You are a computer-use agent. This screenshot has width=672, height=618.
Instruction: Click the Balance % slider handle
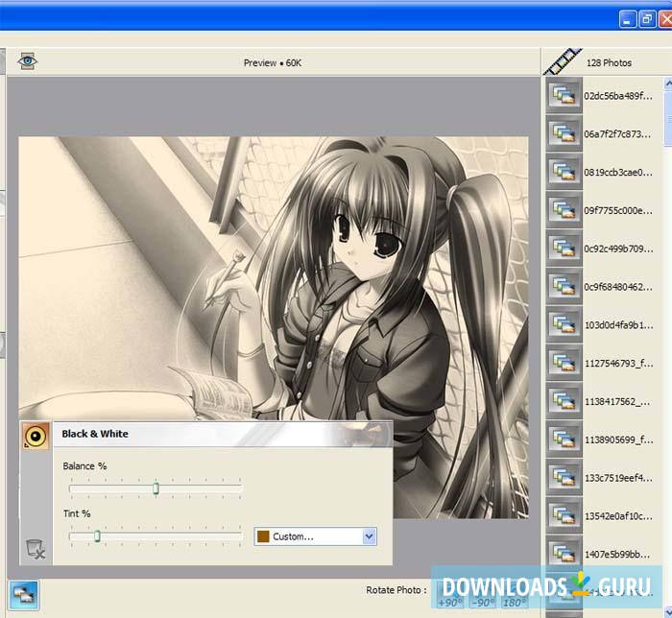[156, 488]
